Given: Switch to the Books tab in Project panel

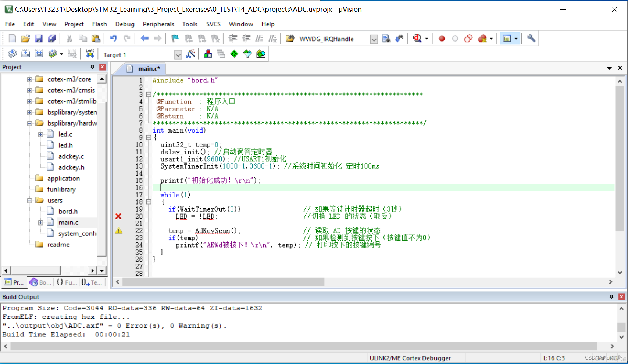Looking at the screenshot, I should [40, 282].
